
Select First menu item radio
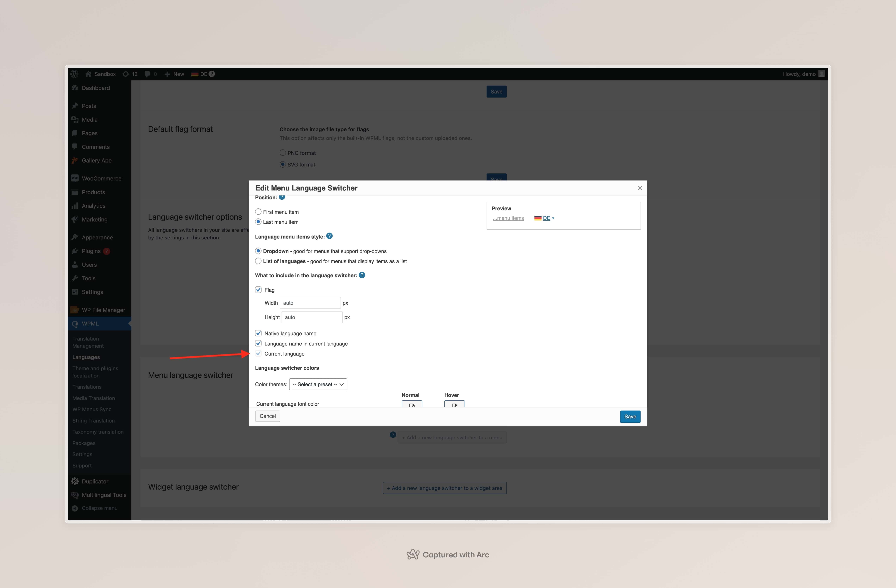258,212
